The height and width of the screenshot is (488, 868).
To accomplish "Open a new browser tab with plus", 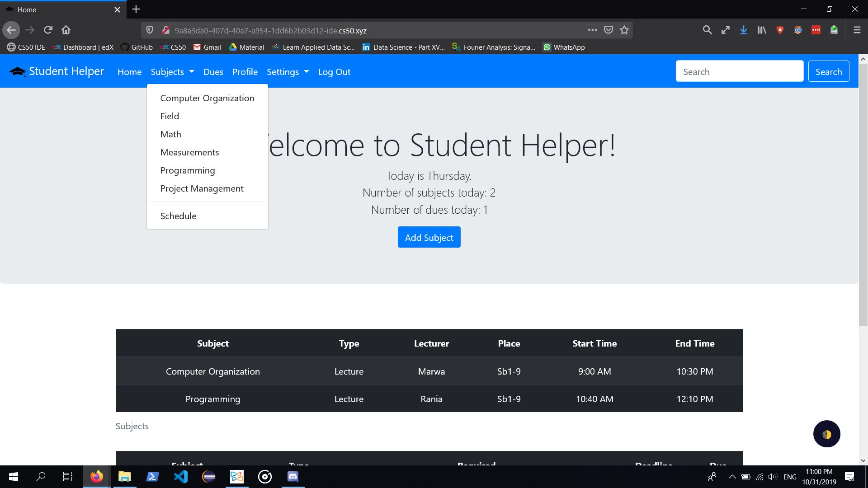I will [x=136, y=9].
